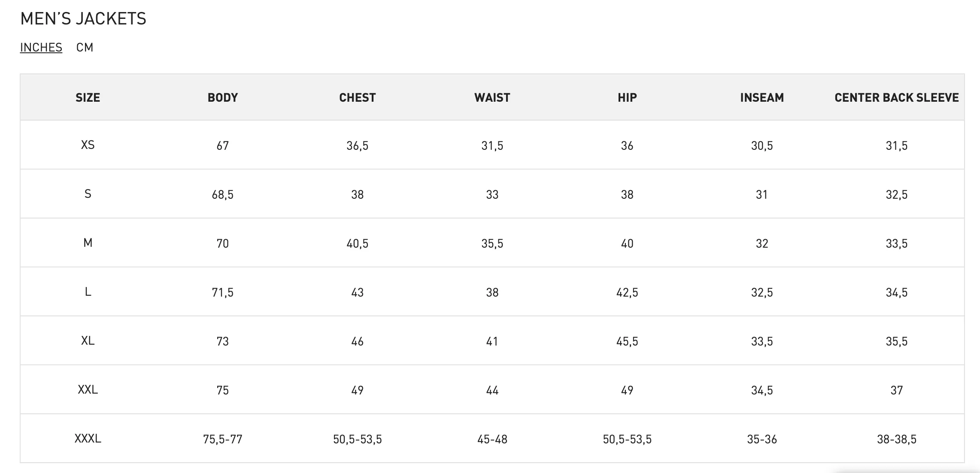Click the CHEST column header
The width and height of the screenshot is (980, 473).
tap(358, 97)
